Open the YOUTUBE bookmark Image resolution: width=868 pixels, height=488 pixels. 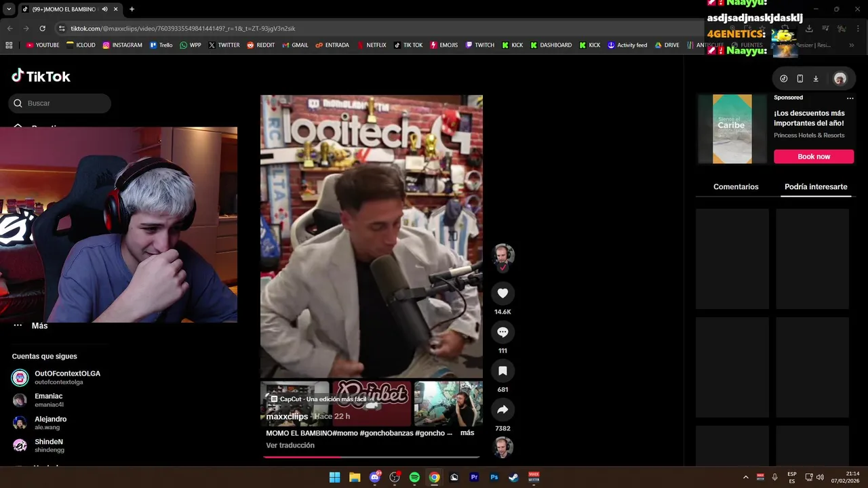43,45
